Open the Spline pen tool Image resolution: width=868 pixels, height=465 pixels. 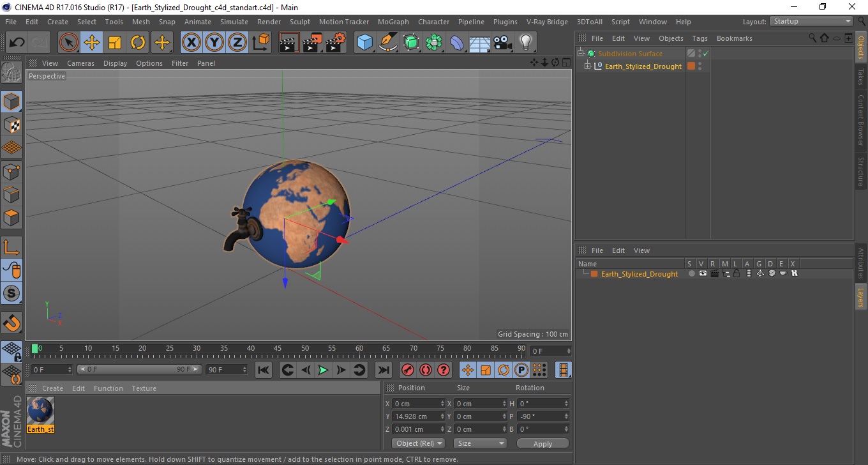click(x=388, y=43)
